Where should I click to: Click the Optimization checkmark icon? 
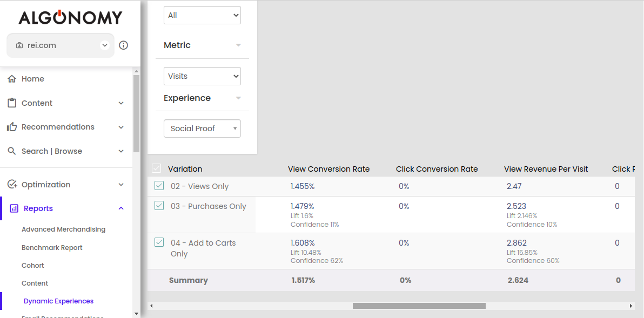coord(12,185)
